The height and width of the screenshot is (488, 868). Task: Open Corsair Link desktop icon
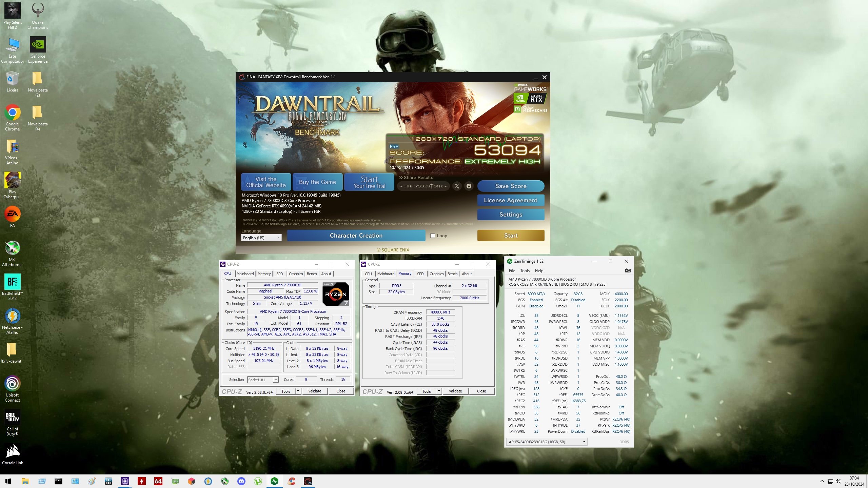12,454
